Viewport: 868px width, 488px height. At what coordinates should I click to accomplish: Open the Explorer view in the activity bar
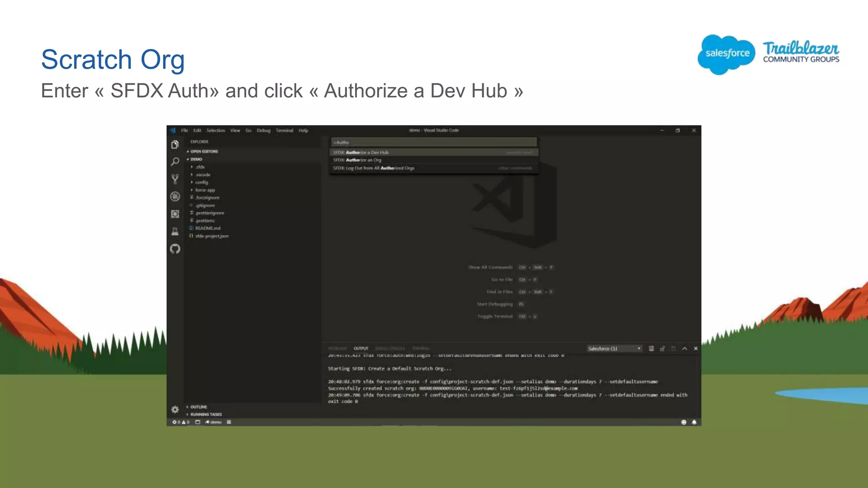[x=175, y=145]
